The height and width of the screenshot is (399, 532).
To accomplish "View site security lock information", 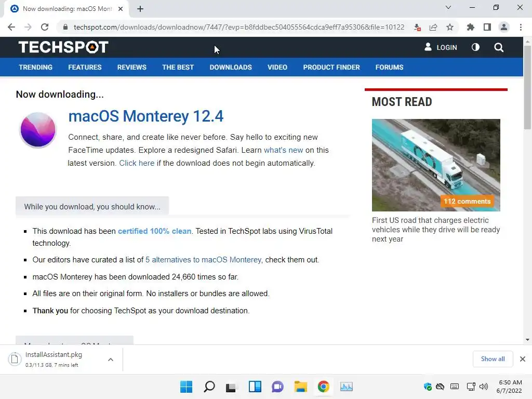I will pyautogui.click(x=65, y=27).
